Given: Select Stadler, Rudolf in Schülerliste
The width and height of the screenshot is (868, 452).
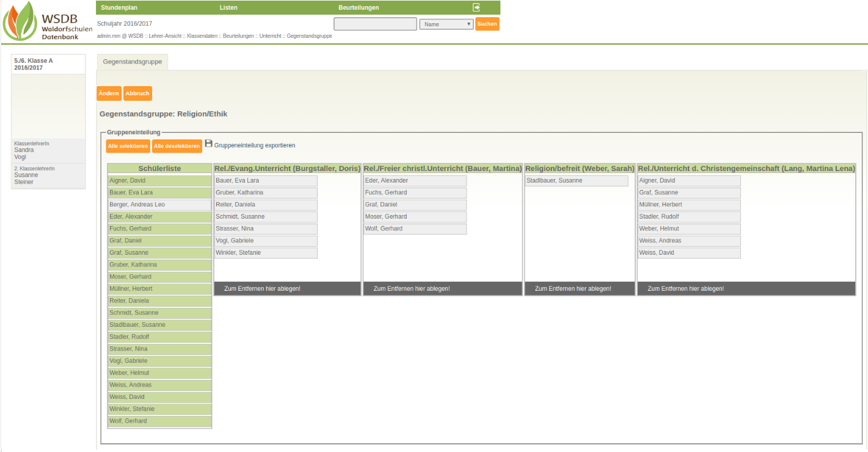Looking at the screenshot, I should click(x=159, y=337).
